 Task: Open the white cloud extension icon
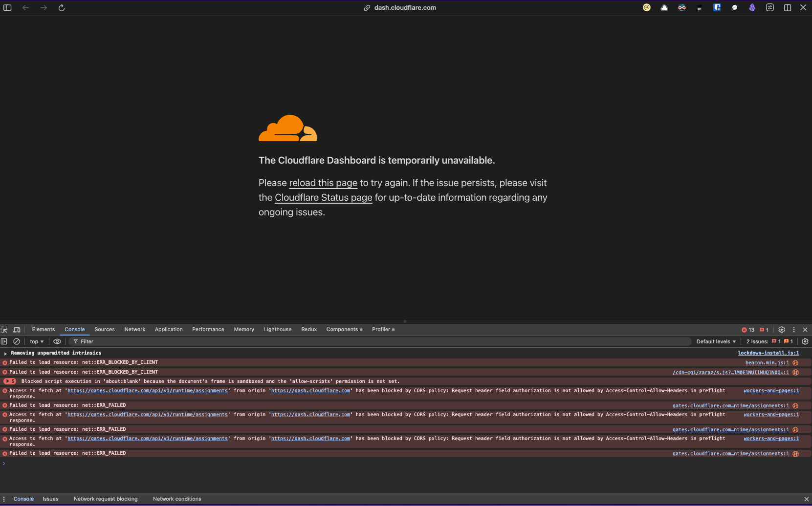[x=664, y=7]
